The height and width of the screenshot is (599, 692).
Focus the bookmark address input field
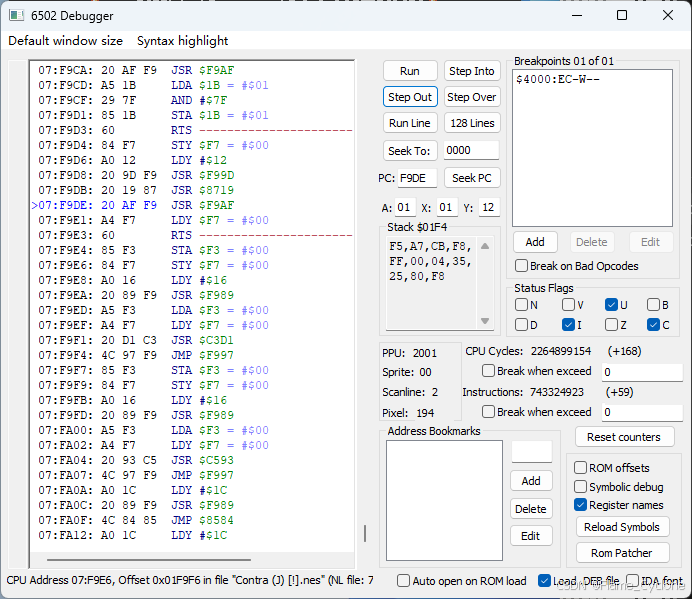click(531, 452)
